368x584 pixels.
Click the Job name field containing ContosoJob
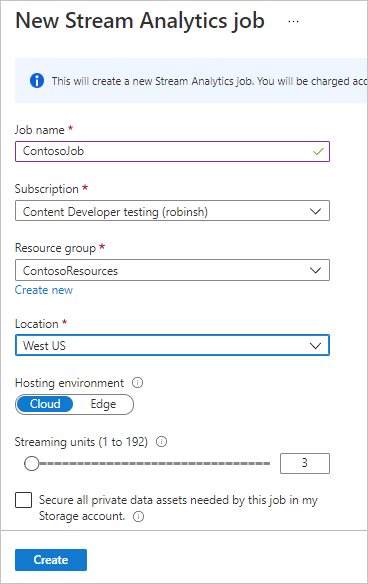pyautogui.click(x=172, y=151)
